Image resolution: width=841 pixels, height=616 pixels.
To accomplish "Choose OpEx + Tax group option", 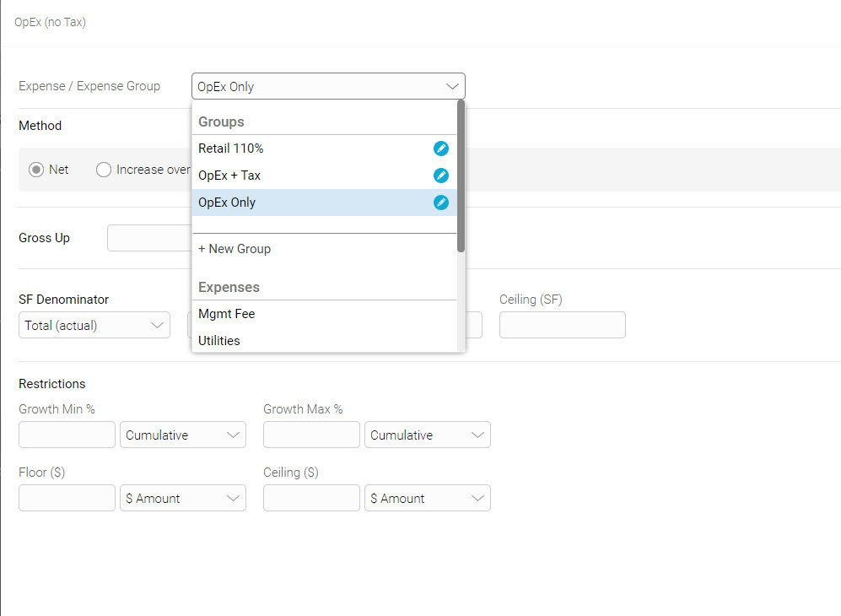I will 229,176.
